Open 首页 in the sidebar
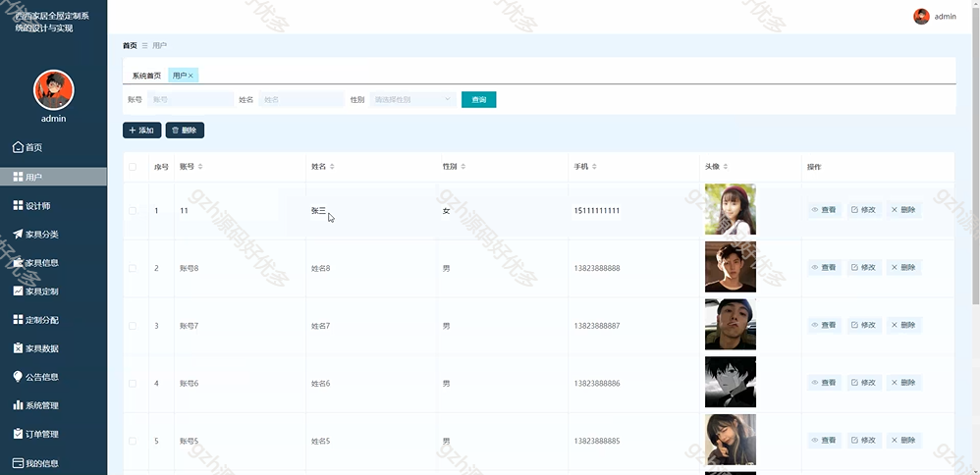 click(53, 147)
